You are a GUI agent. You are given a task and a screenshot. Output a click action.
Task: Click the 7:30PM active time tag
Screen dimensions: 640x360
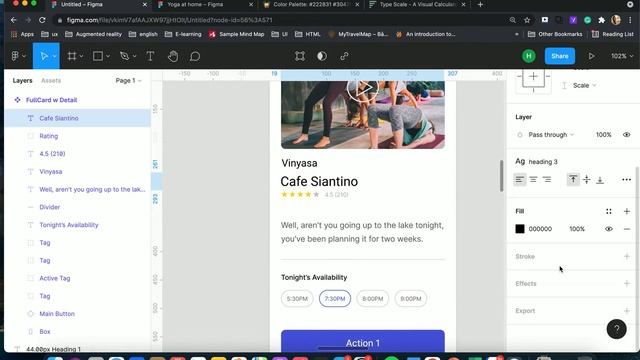click(335, 298)
